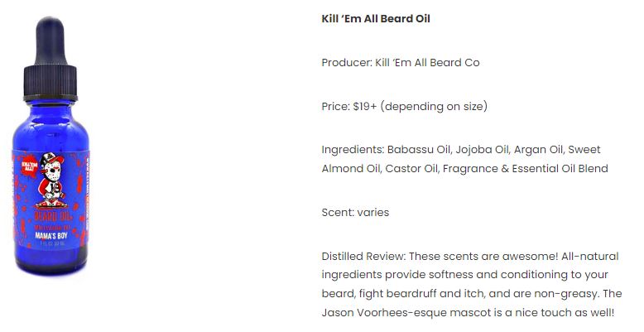
Task: Click the MAMA'S BOY text on label
Action: 51,235
